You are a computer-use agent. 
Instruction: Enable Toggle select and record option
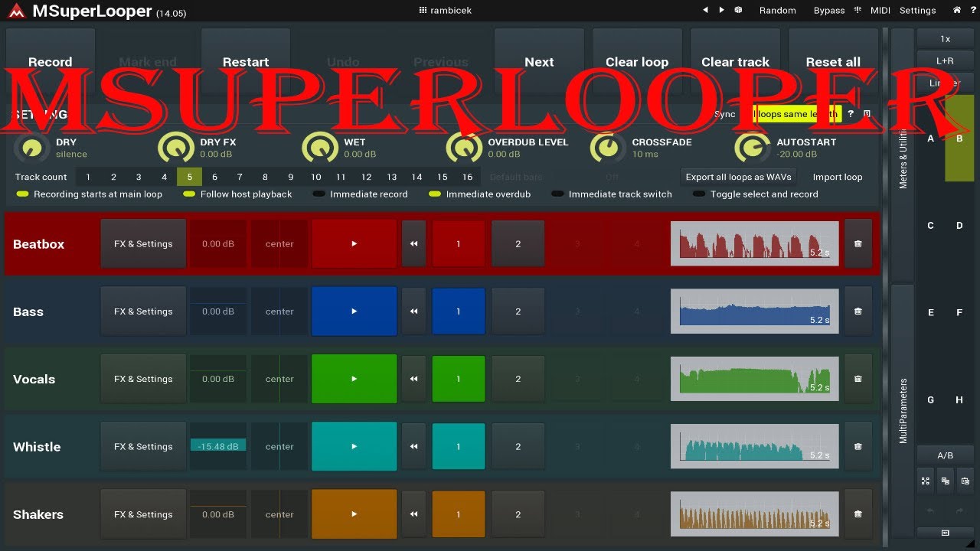click(x=756, y=194)
